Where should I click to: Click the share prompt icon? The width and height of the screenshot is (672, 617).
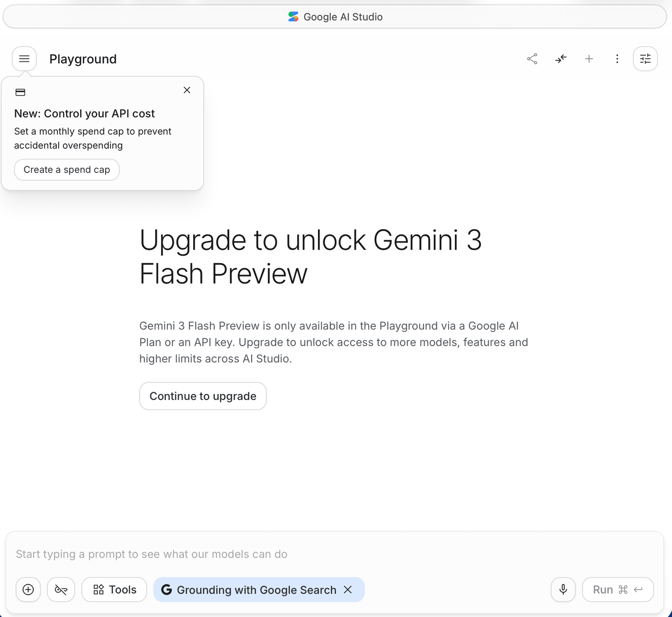pyautogui.click(x=532, y=59)
